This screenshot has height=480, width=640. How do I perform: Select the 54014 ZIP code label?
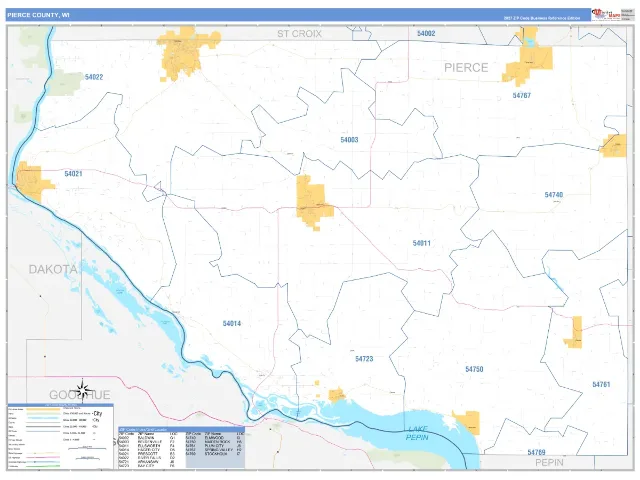click(232, 323)
